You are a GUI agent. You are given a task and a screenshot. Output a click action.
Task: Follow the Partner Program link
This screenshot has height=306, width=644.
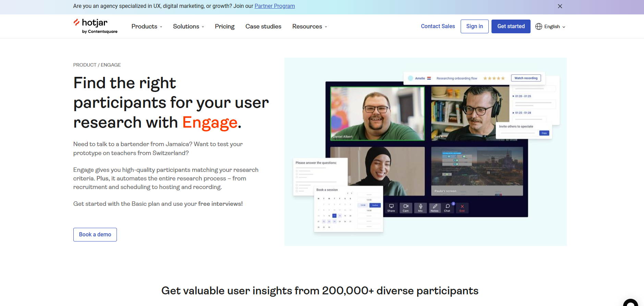(275, 6)
